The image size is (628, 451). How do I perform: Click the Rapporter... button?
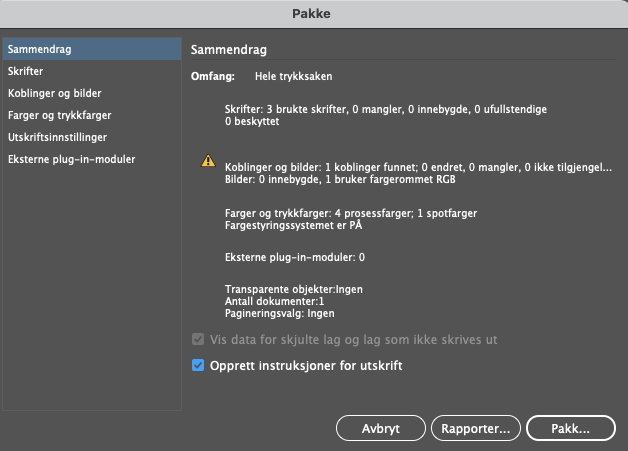point(476,428)
